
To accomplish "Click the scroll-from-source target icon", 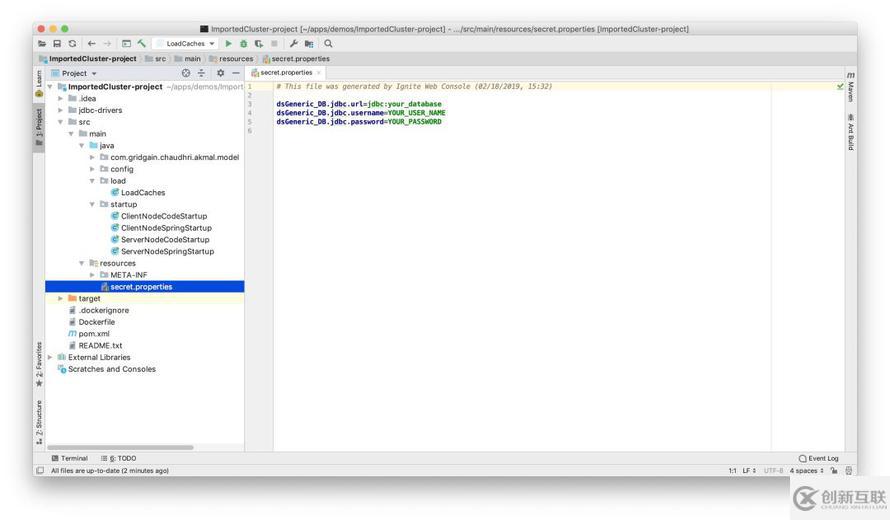I will [186, 73].
